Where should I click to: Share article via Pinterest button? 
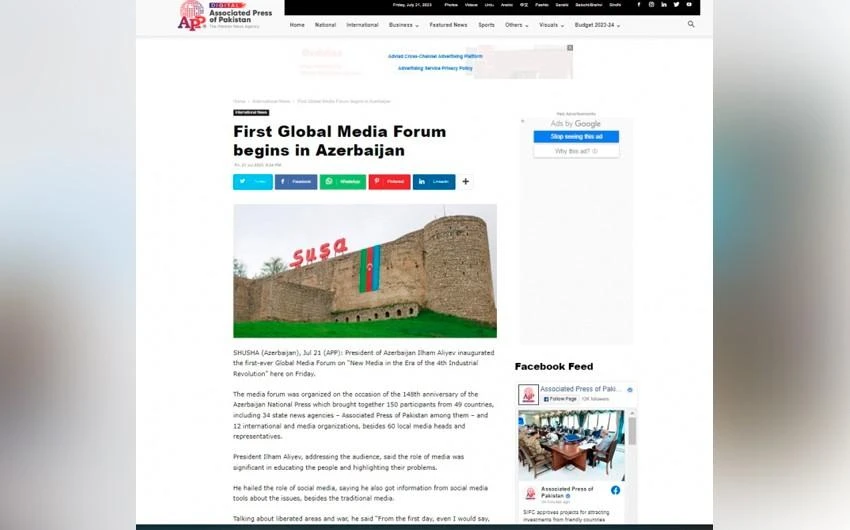(x=389, y=182)
